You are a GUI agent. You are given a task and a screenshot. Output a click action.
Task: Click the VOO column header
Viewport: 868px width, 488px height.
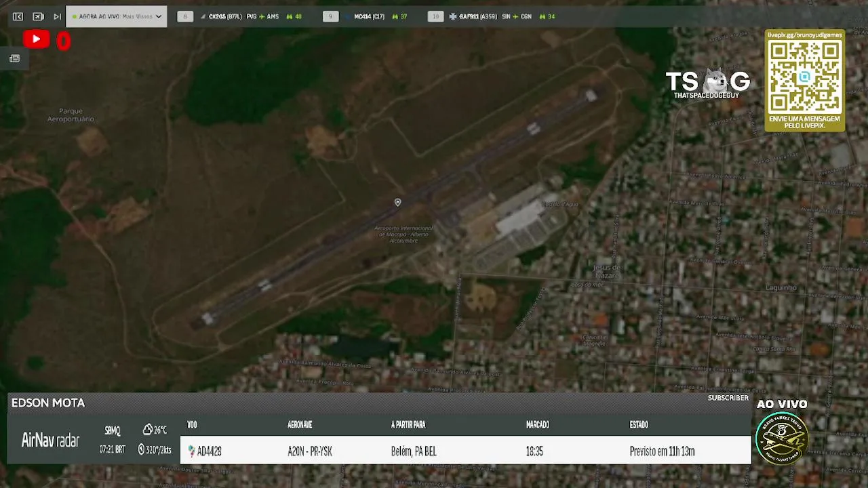click(192, 425)
